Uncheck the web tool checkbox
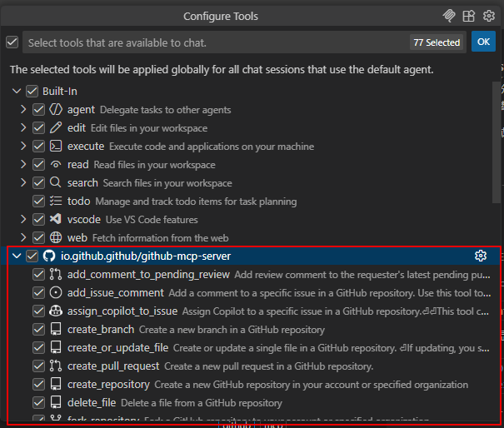504x428 pixels. tap(38, 238)
